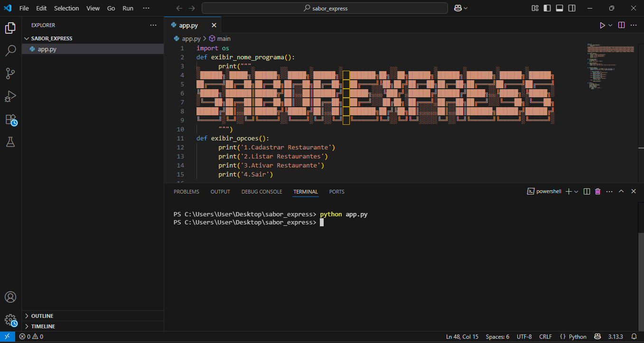Image resolution: width=644 pixels, height=343 pixels.
Task: Open the Run and Debug view
Action: coord(10,96)
